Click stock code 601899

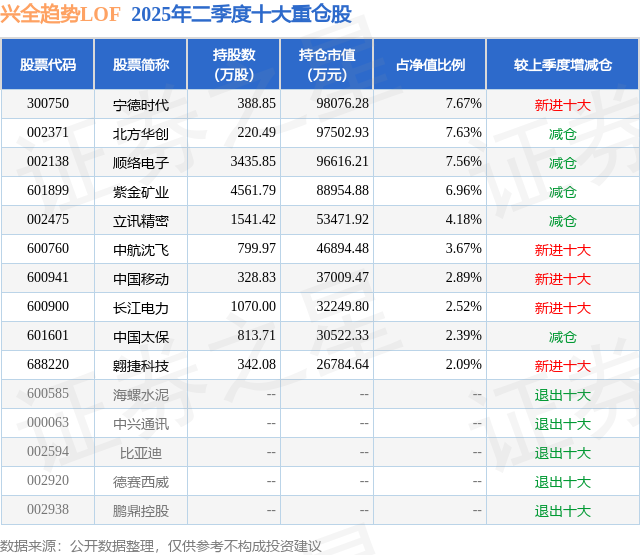(48, 191)
